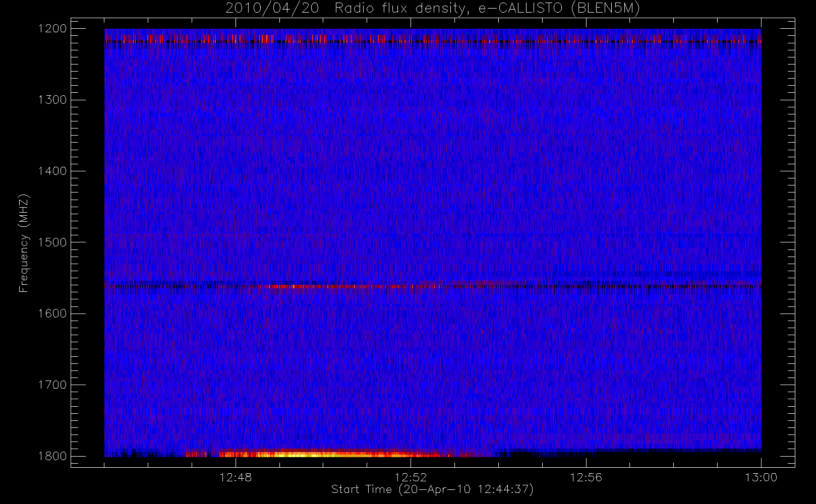Click the 'Frequency (MHZ)' axis label
The image size is (816, 504).
pos(24,243)
